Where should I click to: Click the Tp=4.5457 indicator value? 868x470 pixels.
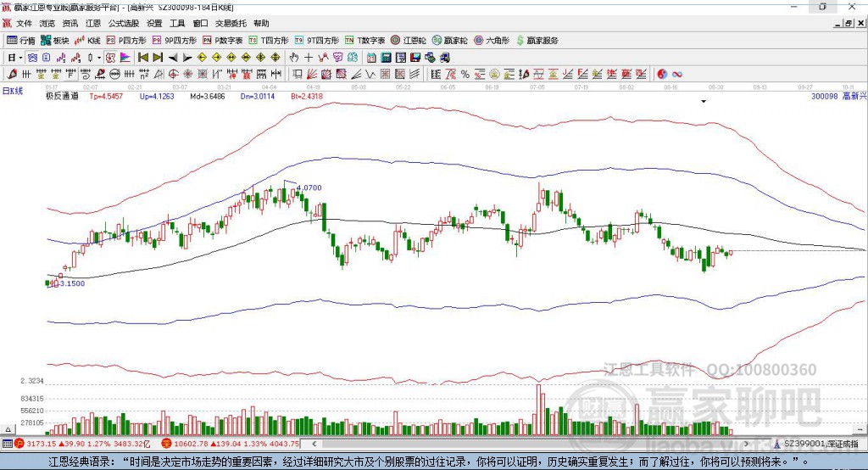click(x=106, y=96)
